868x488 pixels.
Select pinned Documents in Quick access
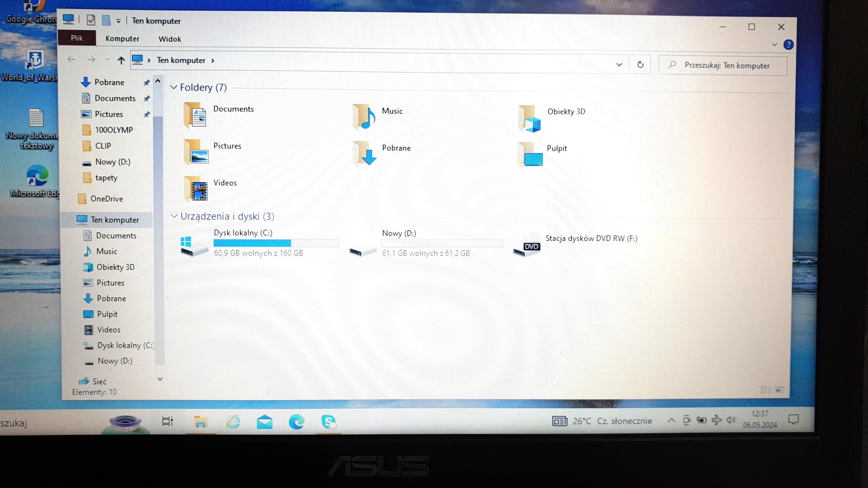click(x=115, y=98)
